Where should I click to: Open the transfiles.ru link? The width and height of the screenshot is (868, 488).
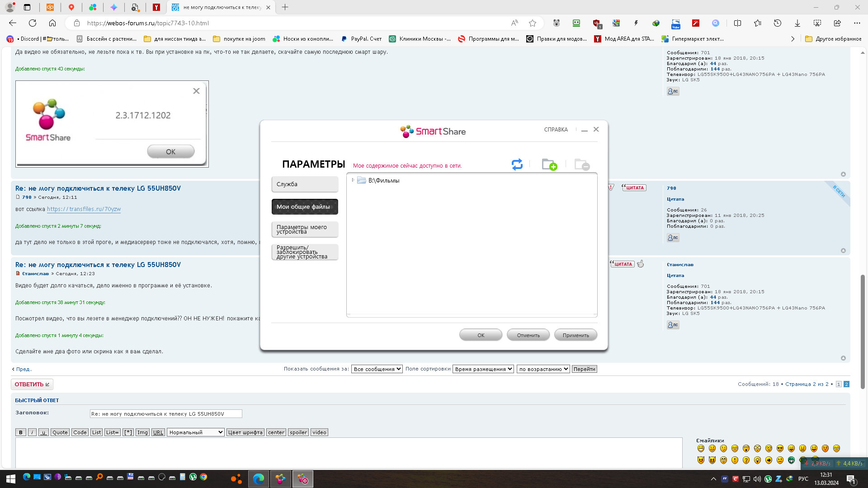(x=84, y=209)
